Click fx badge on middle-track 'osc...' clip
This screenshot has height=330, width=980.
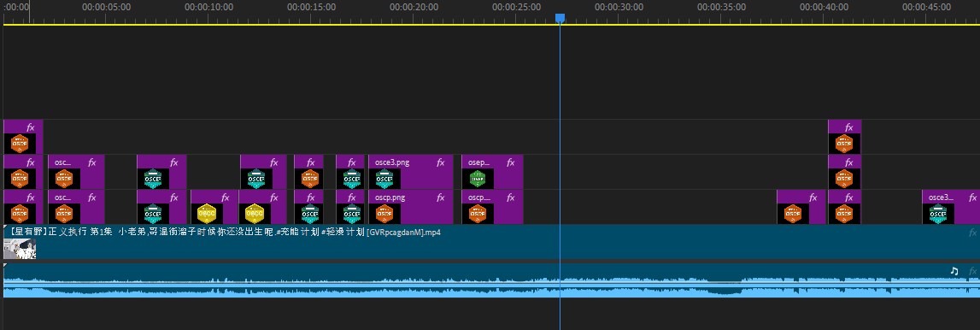click(92, 162)
